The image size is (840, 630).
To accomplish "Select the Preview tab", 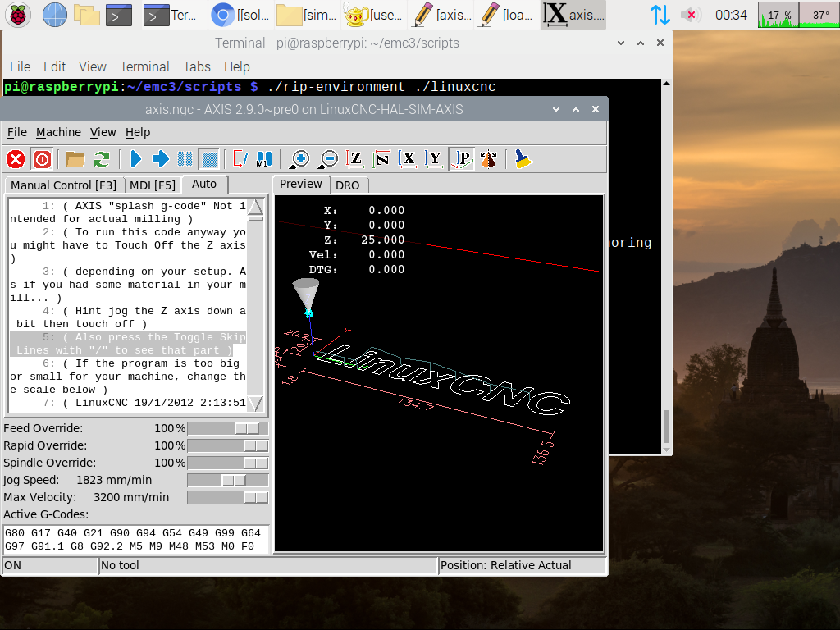I will coord(300,185).
